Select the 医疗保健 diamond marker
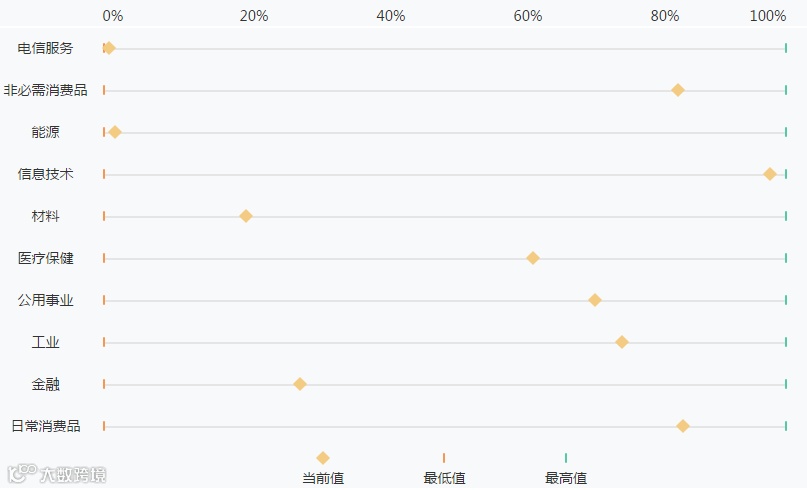807x490 pixels. [533, 258]
